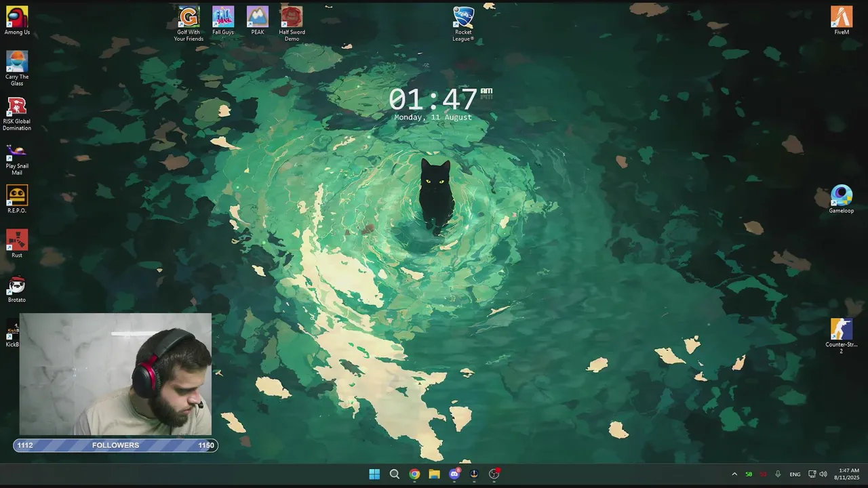The width and height of the screenshot is (868, 488).
Task: Click the 'Monday, 11 August' date text
Action: (433, 117)
